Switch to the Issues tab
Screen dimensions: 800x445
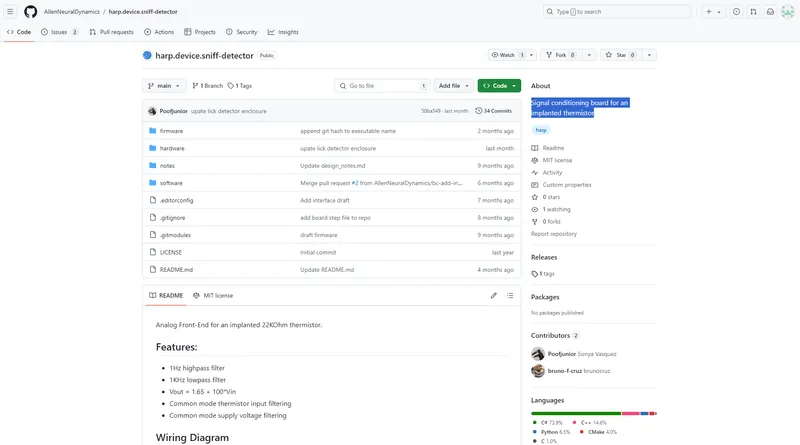(59, 32)
